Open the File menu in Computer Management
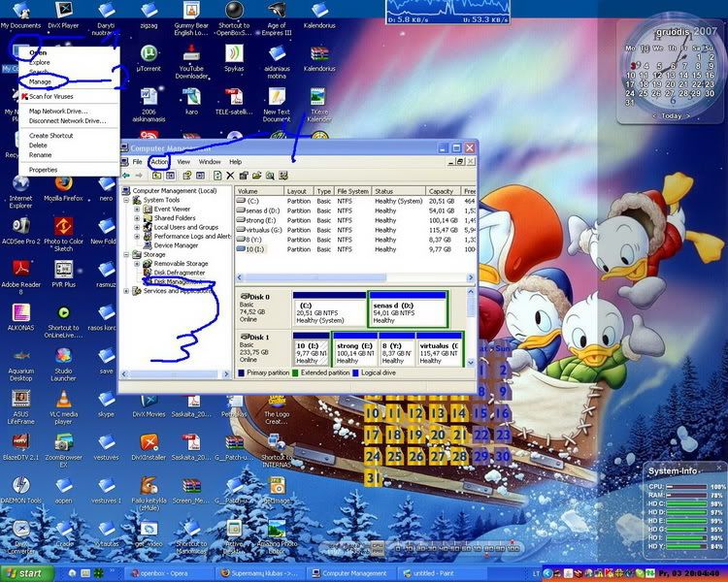728x582 pixels. pyautogui.click(x=138, y=162)
